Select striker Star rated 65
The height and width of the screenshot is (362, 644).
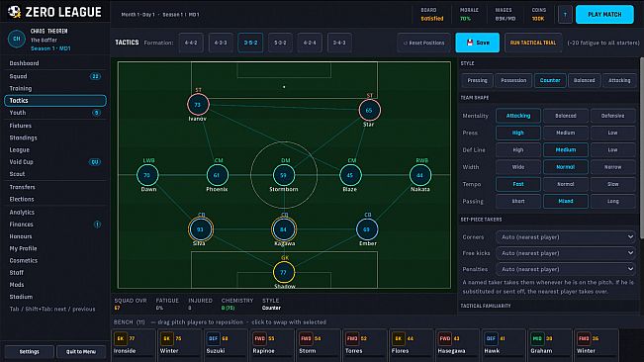369,110
